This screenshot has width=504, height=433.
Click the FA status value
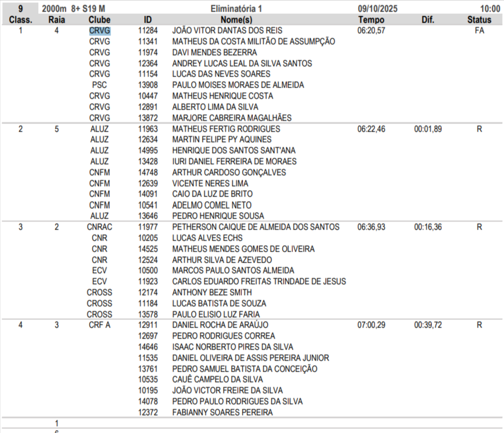tap(479, 31)
